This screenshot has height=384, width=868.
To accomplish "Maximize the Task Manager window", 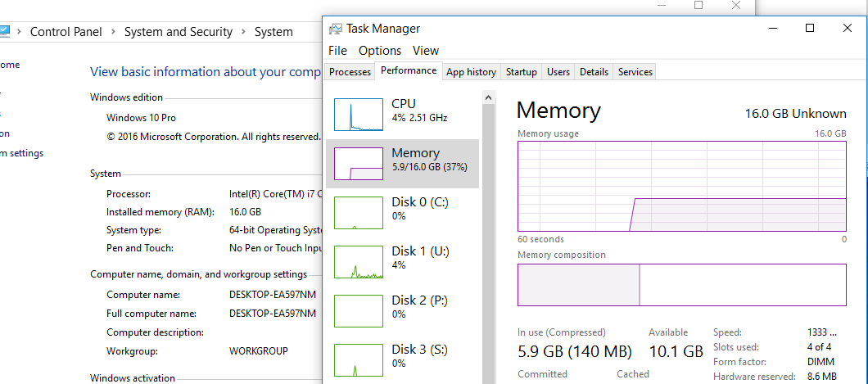I will tap(810, 28).
